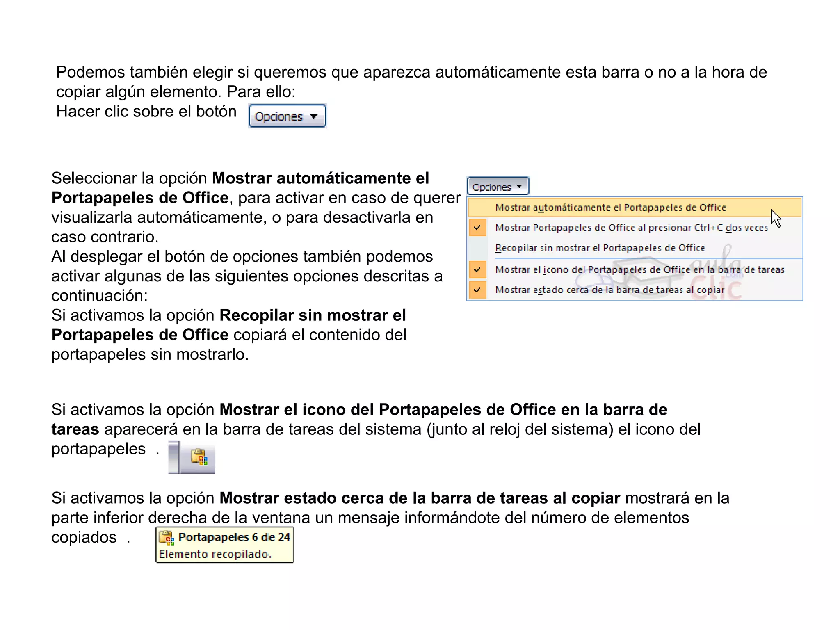Uncheck the checkmark beside Mostrar estado cerca

[x=477, y=290]
